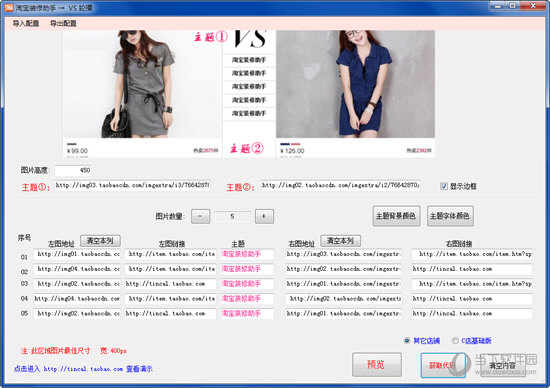Viewport: 550px width, 388px height.
Task: Click row 02 right image address field
Action: point(343,269)
